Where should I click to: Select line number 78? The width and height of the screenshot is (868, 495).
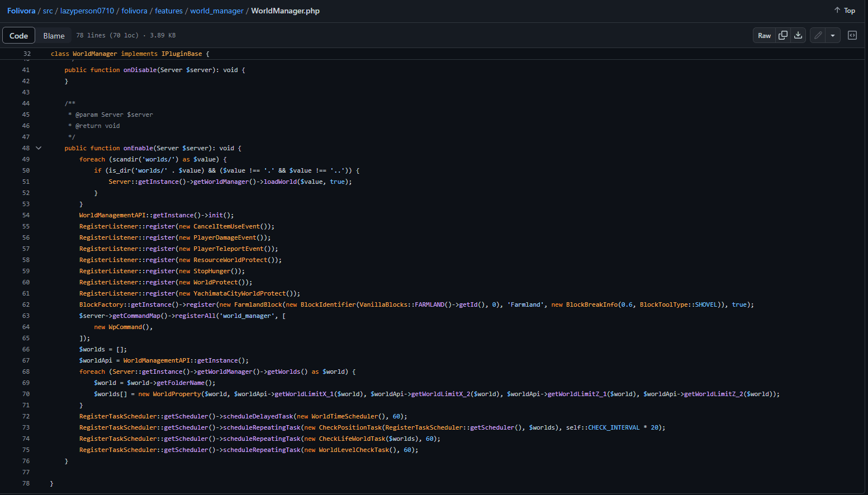click(x=26, y=483)
